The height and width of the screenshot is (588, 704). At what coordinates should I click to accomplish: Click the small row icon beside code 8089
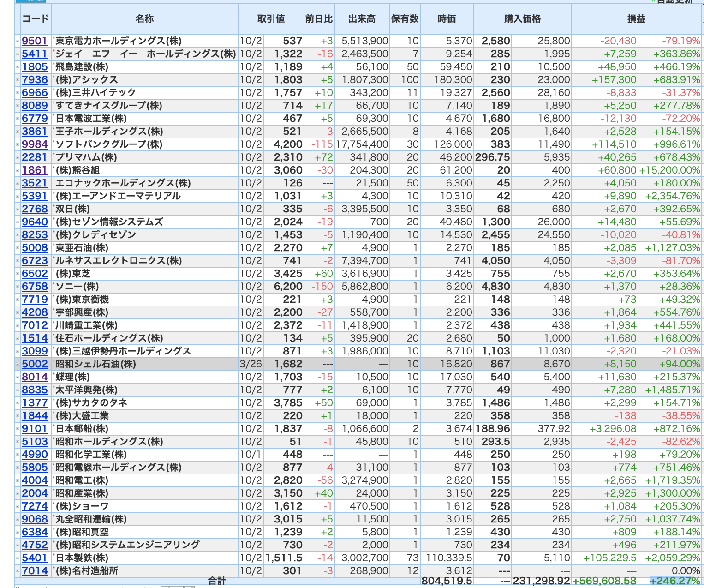point(18,106)
